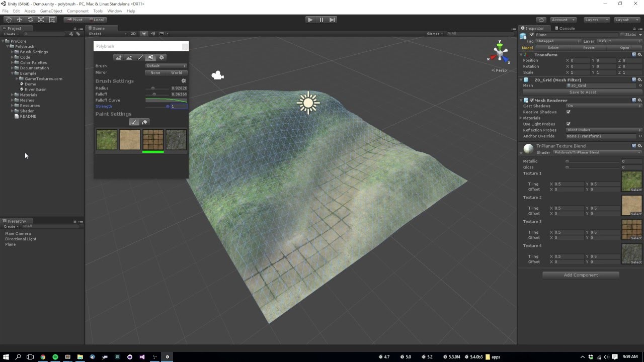Choose the paint brush tool in Paint Settings
The image size is (644, 362).
click(134, 122)
